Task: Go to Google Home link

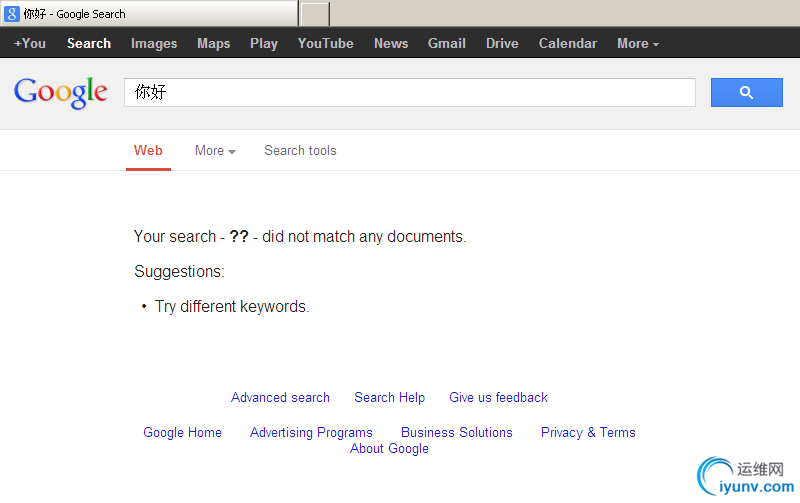Action: coord(182,432)
